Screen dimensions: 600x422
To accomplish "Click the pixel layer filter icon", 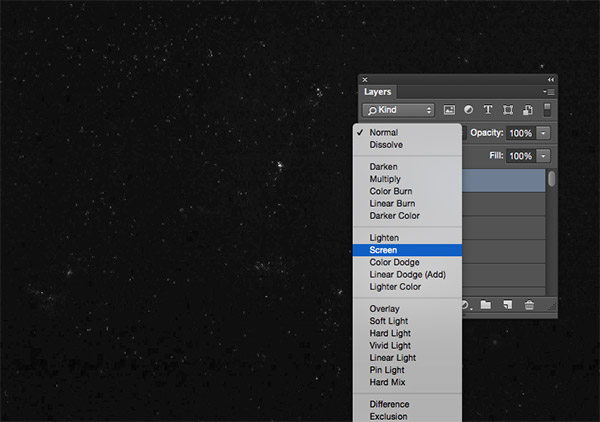I will point(449,109).
